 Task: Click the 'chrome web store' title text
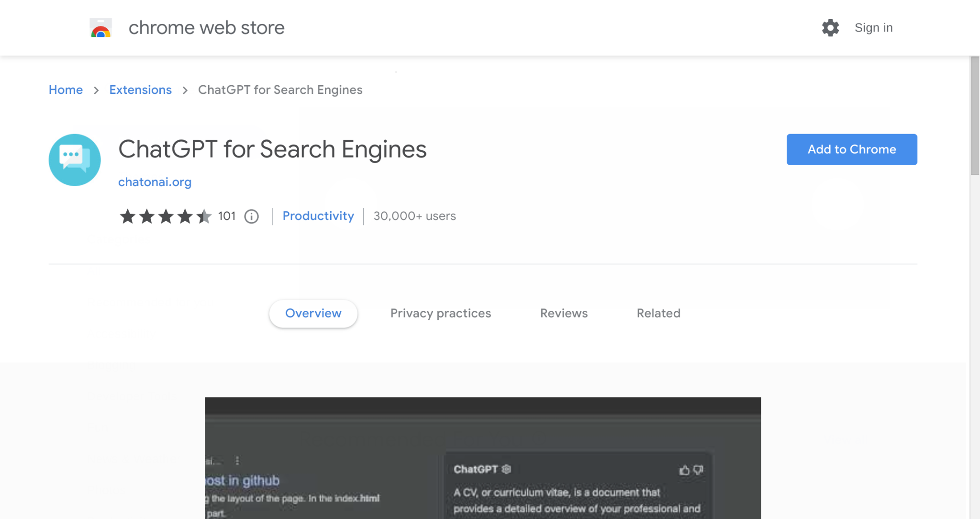(206, 28)
